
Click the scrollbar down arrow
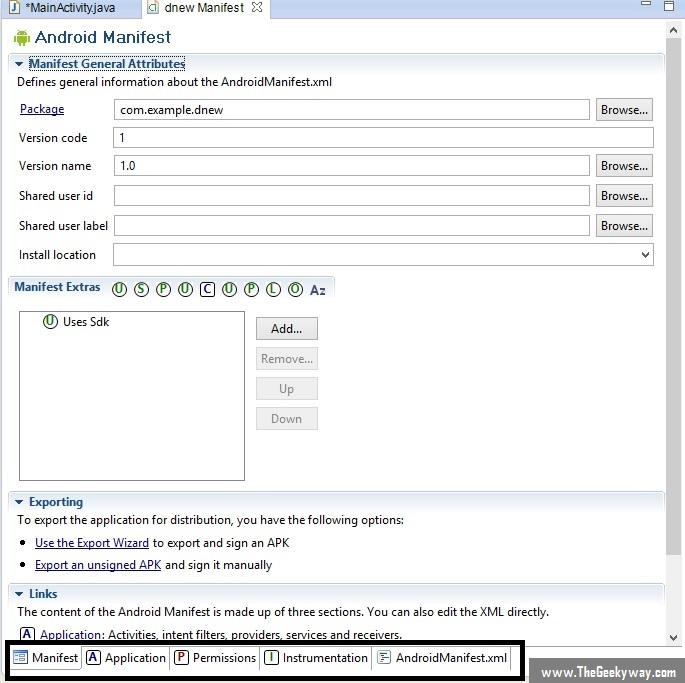coord(673,638)
